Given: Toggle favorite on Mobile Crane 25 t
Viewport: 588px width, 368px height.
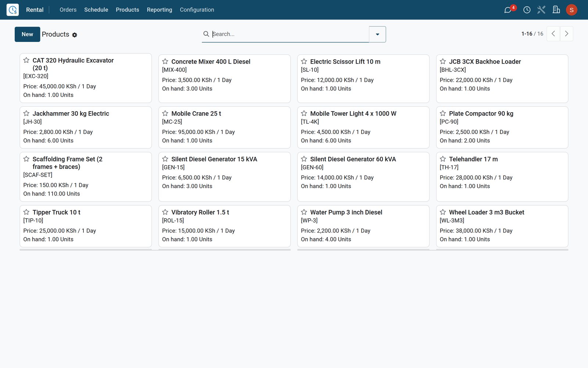Looking at the screenshot, I should click(165, 113).
